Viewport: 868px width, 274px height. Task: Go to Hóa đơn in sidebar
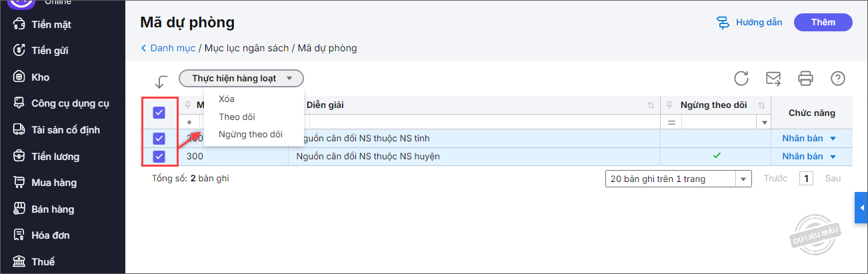pos(50,235)
